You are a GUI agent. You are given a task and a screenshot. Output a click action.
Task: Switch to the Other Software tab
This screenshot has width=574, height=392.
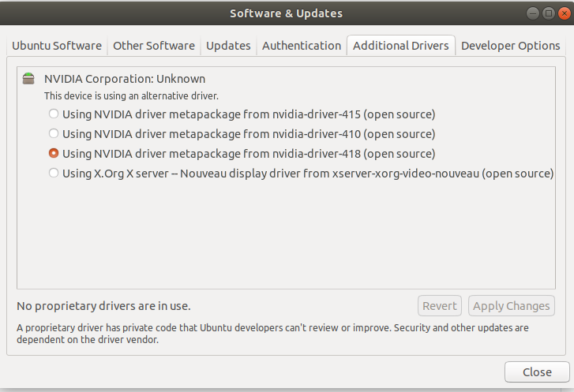[154, 46]
